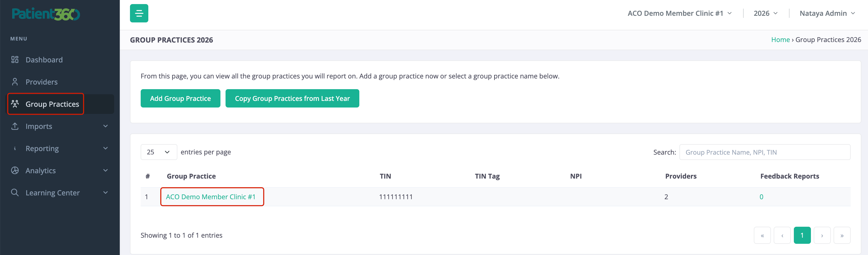Go to the last page with the double arrow
The height and width of the screenshot is (255, 868).
coord(842,235)
